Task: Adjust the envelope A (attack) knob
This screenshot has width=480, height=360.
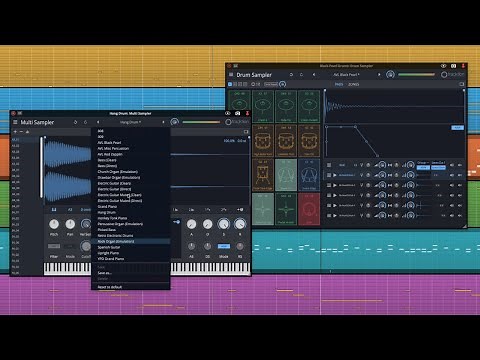Action: coord(191,224)
